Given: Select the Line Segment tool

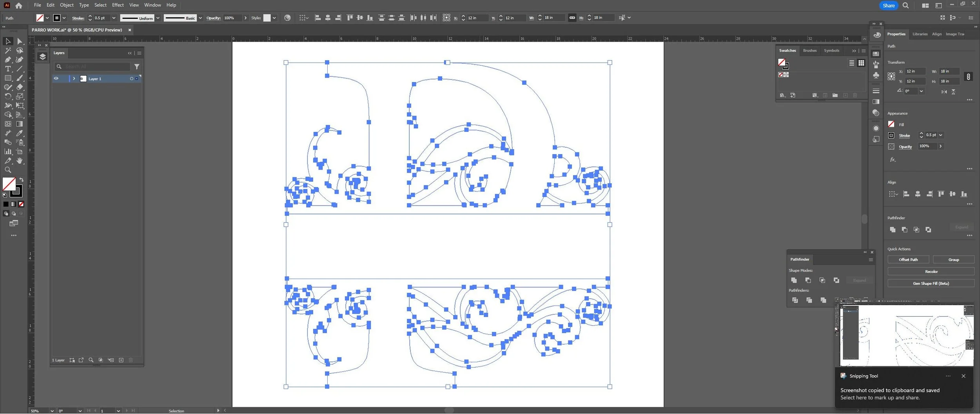Looking at the screenshot, I should pos(20,69).
